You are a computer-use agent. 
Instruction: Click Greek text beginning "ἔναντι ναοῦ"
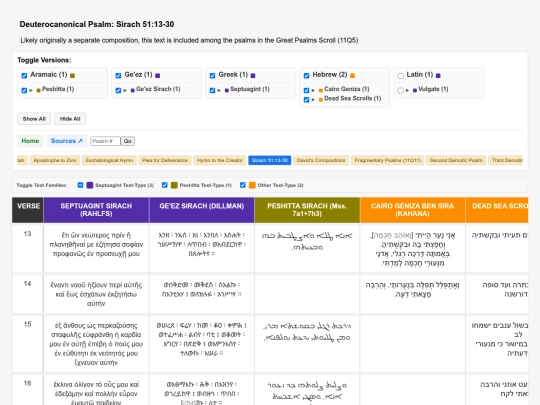tap(96, 294)
